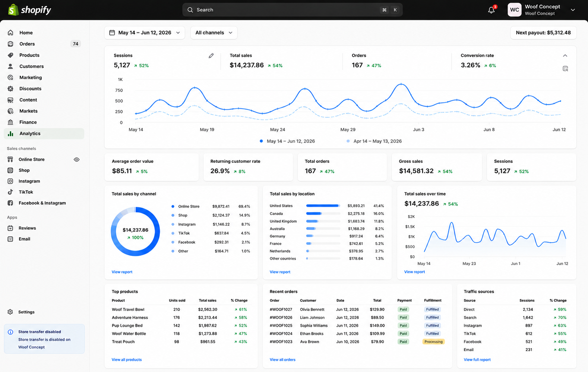Click the Shopify logo
588x372 pixels.
[29, 10]
